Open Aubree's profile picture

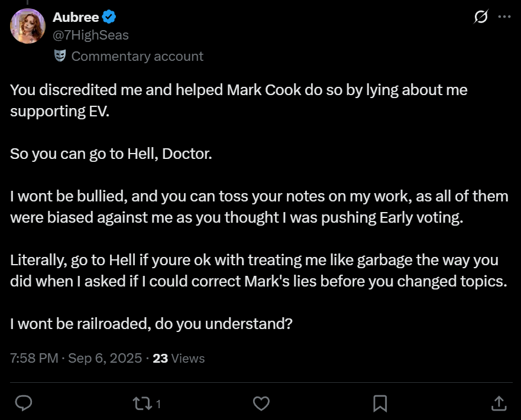(x=28, y=27)
